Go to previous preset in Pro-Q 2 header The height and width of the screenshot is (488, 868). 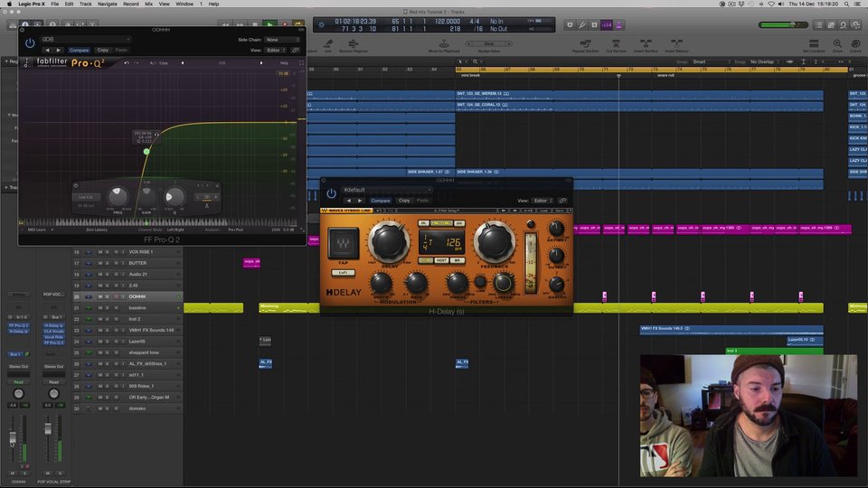(x=47, y=51)
